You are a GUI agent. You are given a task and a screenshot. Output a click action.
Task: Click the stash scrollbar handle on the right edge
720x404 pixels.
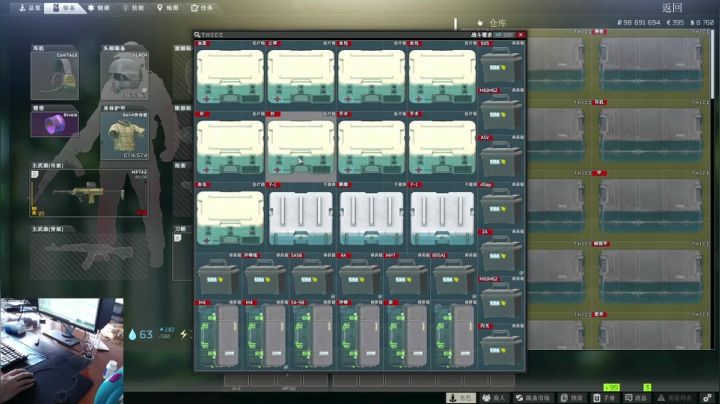(x=713, y=64)
